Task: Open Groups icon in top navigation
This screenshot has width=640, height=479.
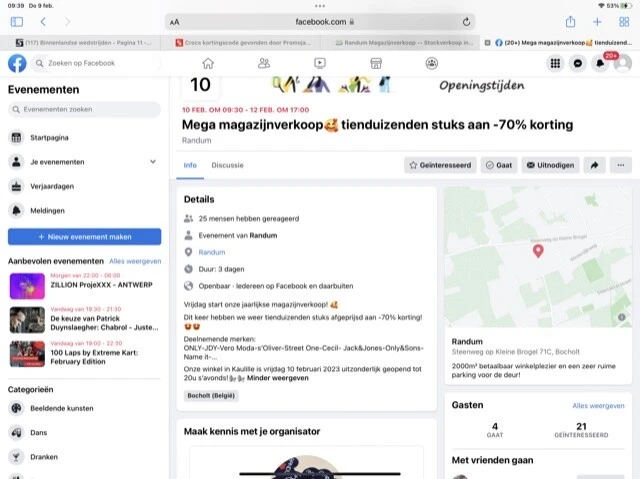Action: tap(432, 63)
